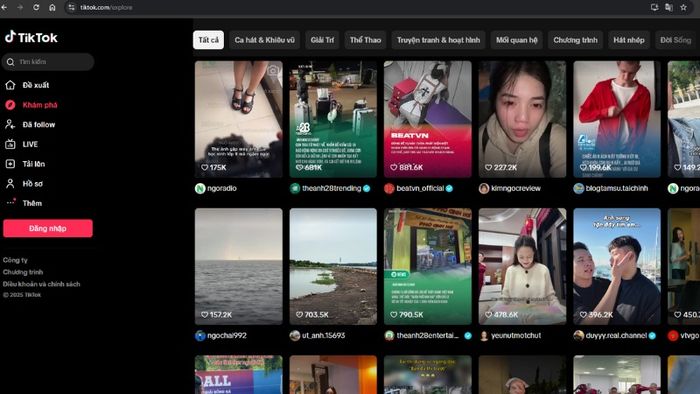The image size is (700, 394).
Task: Open the red jacket video 199.6K likes
Action: click(x=617, y=119)
